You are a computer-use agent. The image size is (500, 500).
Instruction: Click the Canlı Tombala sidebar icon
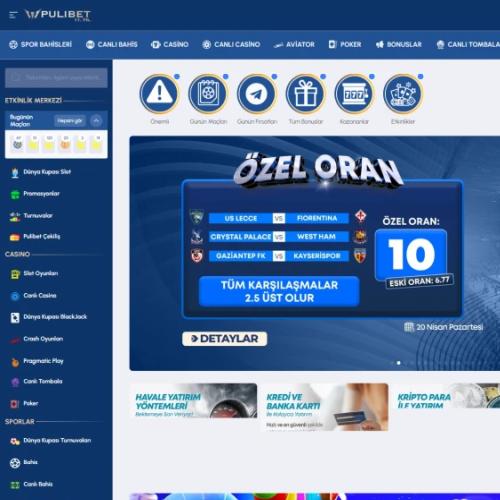15,382
